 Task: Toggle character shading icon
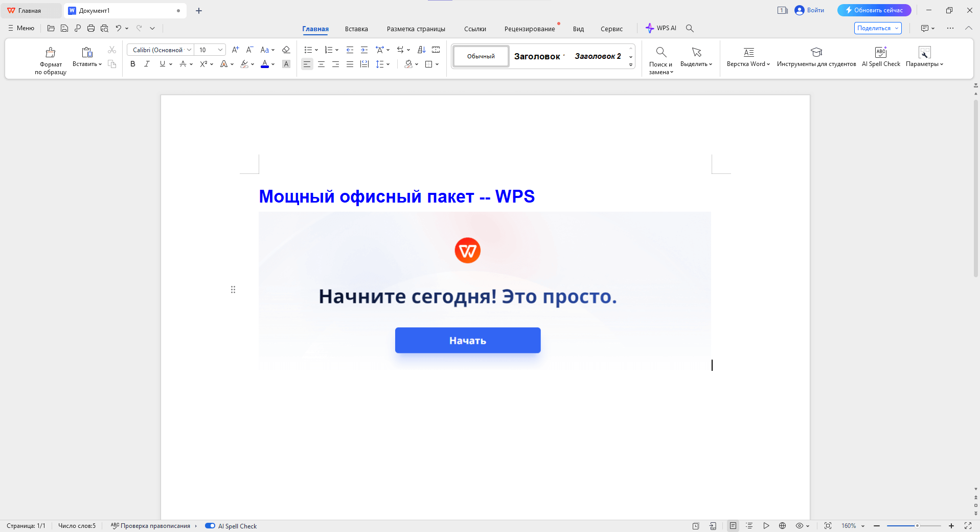pyautogui.click(x=286, y=64)
